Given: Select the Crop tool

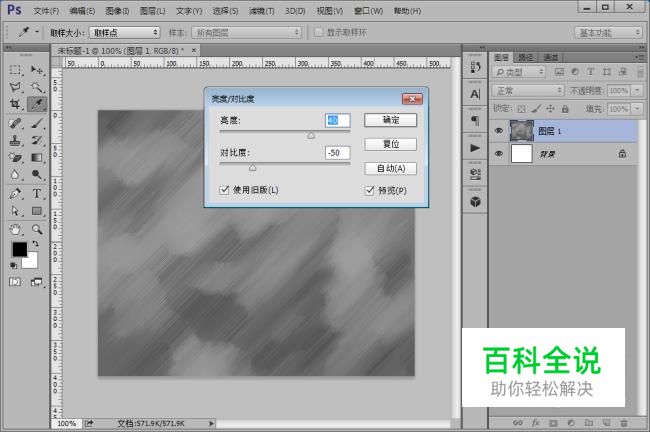Looking at the screenshot, I should pyautogui.click(x=15, y=104).
